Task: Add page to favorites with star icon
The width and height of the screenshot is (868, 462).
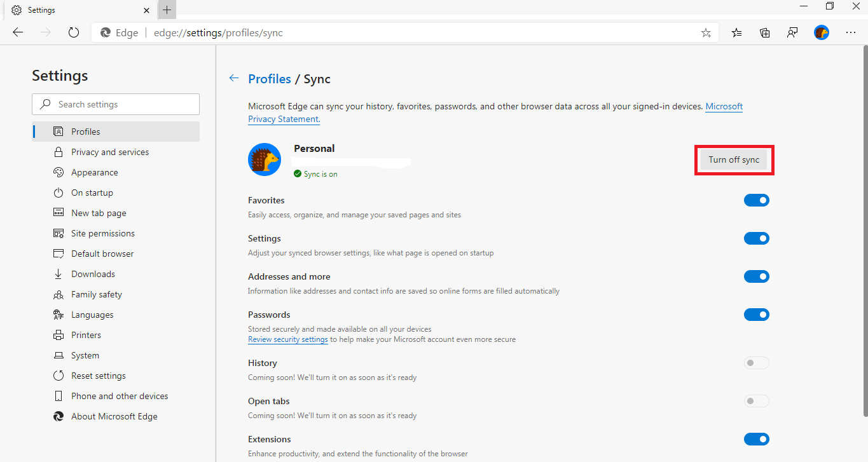Action: [706, 33]
